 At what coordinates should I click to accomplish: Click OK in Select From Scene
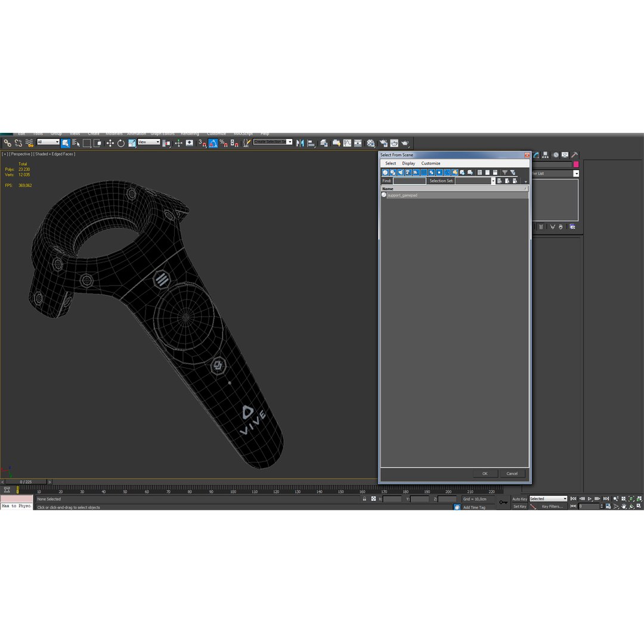coord(485,473)
